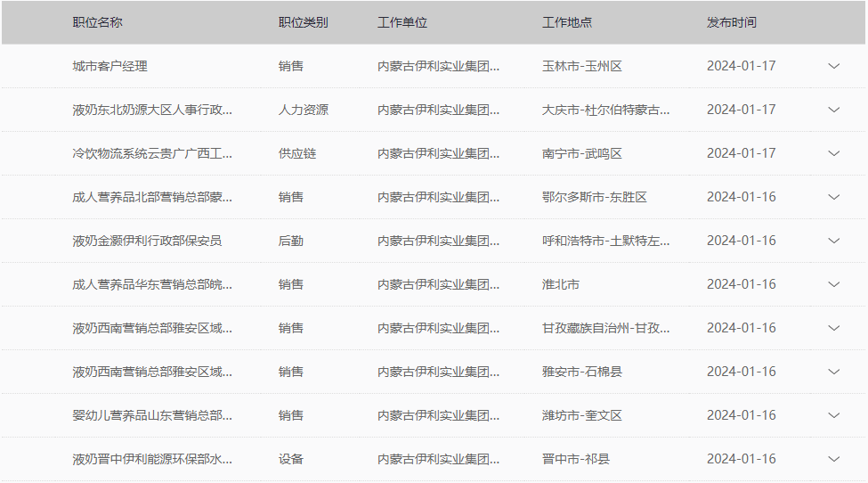Select the 人力资源 category cell
This screenshot has height=483, width=868.
pyautogui.click(x=304, y=110)
